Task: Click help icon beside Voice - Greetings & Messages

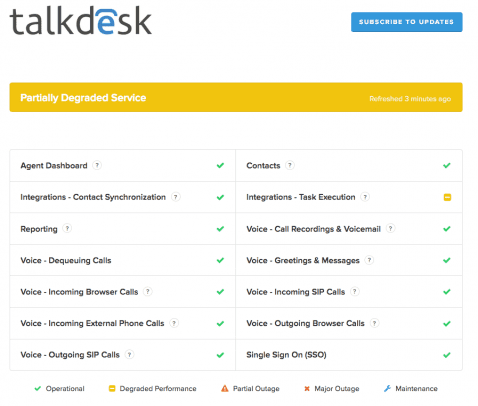Action: click(369, 260)
